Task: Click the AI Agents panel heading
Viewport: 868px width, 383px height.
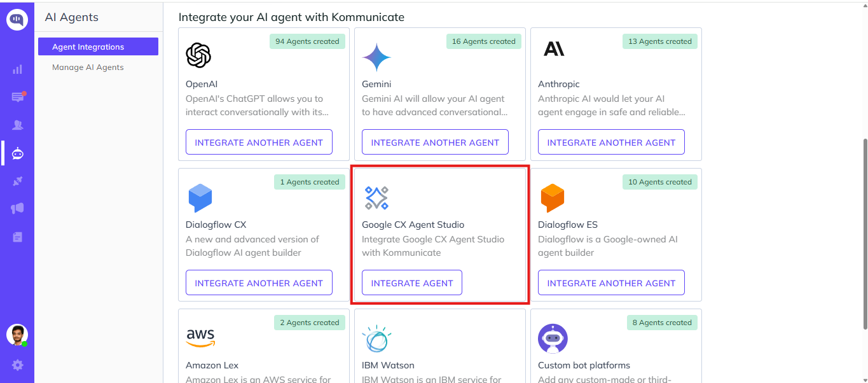Action: pyautogui.click(x=71, y=18)
